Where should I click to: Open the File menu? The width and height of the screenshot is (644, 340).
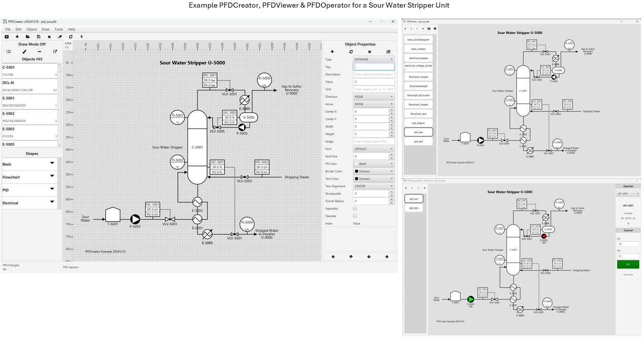pyautogui.click(x=8, y=29)
